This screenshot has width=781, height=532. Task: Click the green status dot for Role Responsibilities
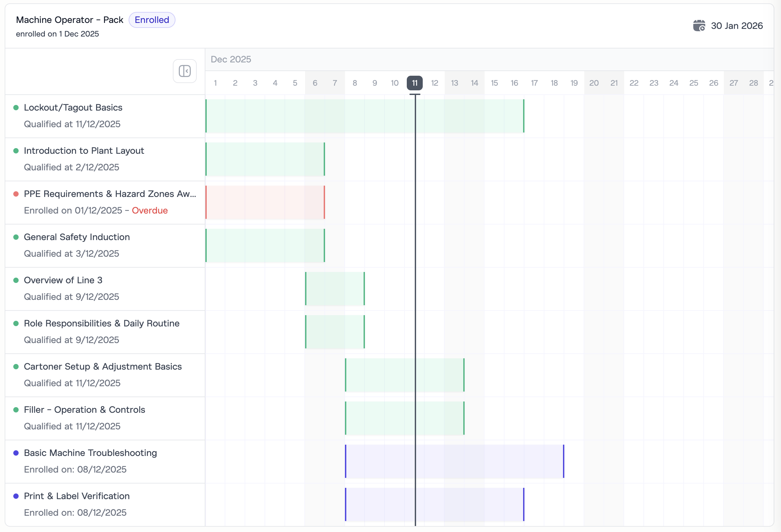(x=16, y=324)
